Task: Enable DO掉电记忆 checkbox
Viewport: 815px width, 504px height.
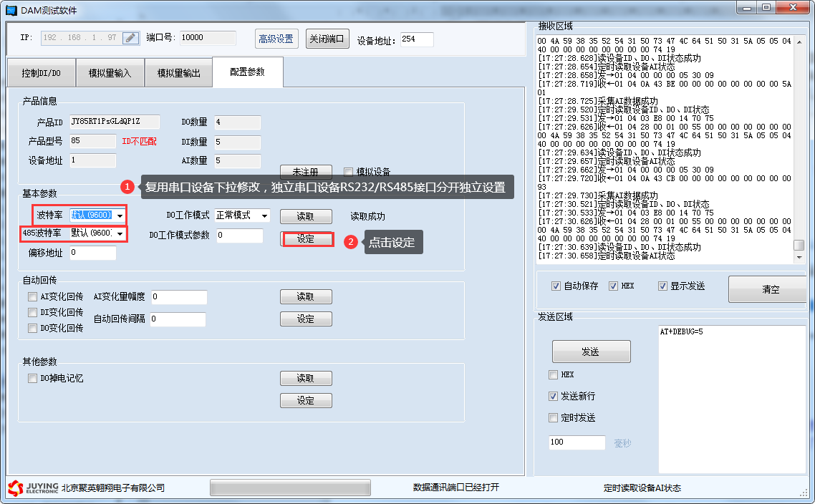Action: pyautogui.click(x=32, y=379)
